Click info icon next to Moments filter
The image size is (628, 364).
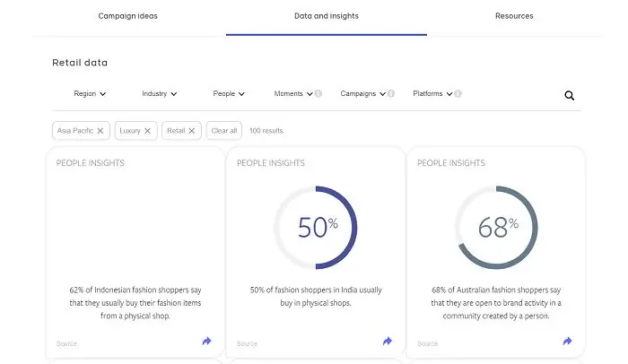[x=318, y=93]
